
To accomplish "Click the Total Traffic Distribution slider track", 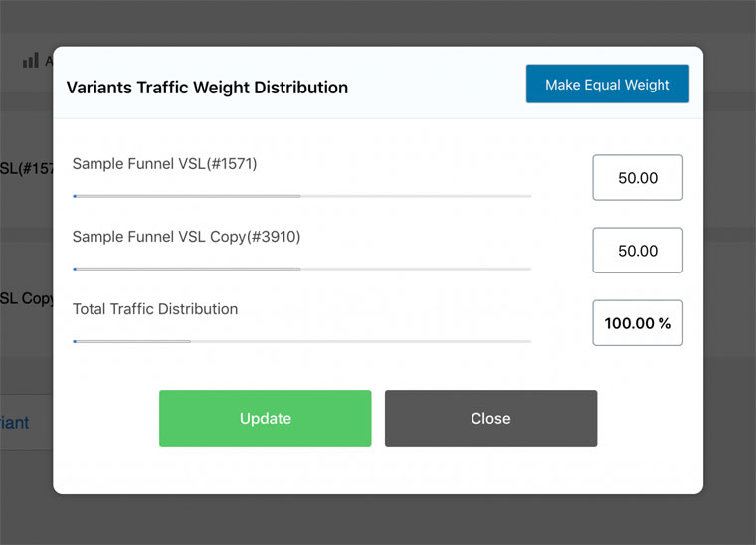I will (x=302, y=342).
